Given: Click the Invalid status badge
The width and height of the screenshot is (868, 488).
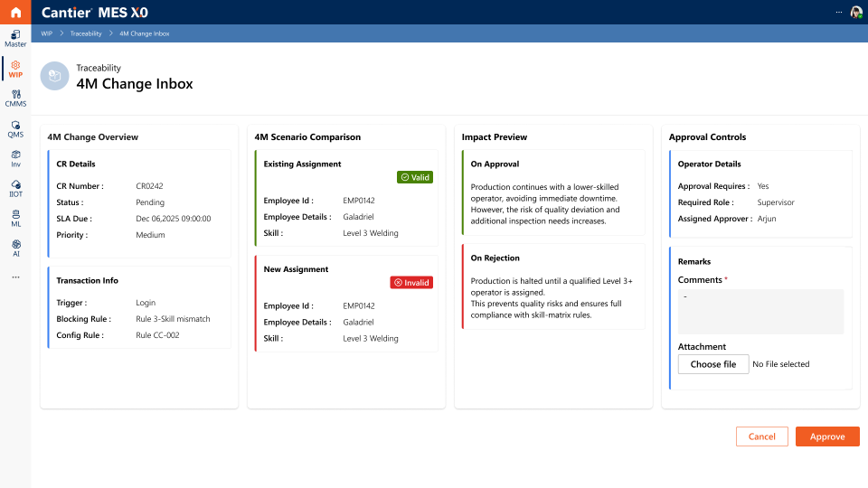Looking at the screenshot, I should point(411,282).
